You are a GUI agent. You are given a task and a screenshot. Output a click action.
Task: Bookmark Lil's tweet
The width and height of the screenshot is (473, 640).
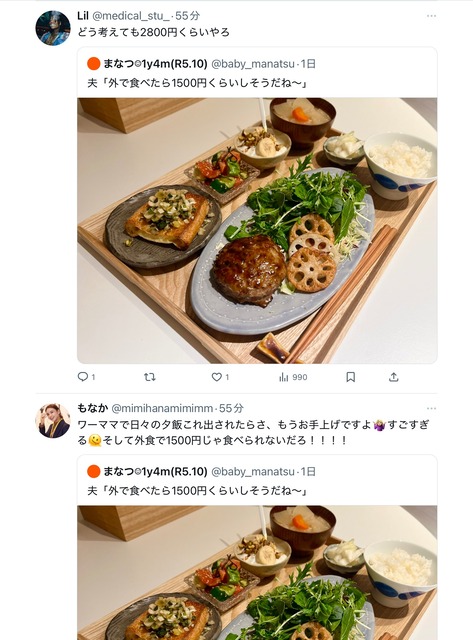pos(351,377)
